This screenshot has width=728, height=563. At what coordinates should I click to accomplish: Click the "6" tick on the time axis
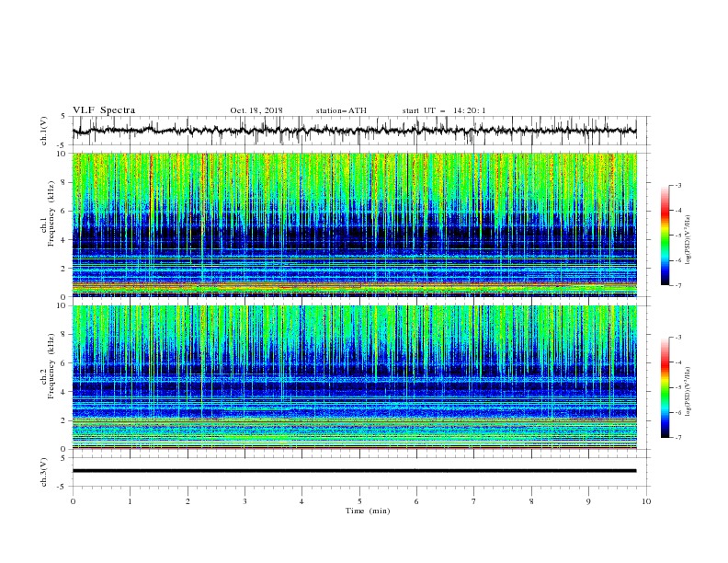[x=416, y=501]
